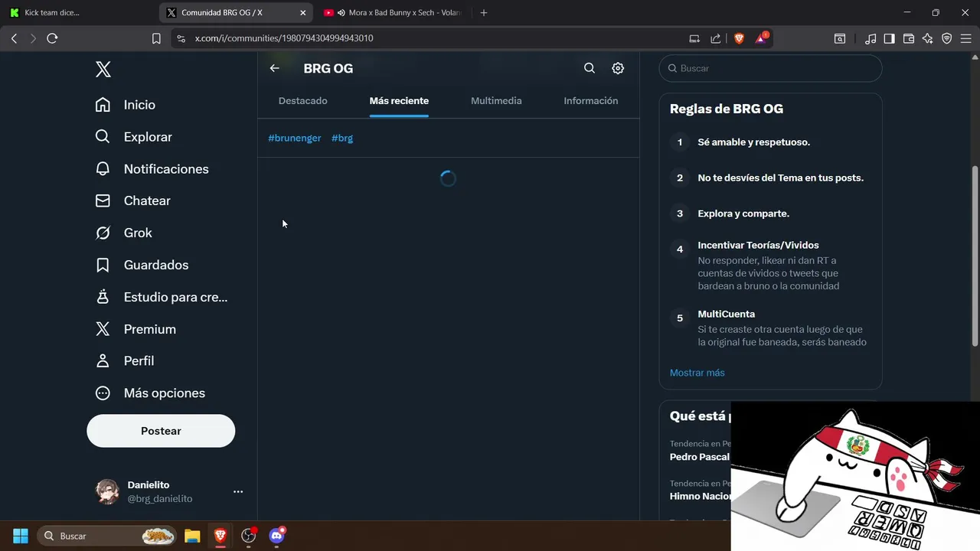
Task: Click the X logo in sidebar
Action: click(x=103, y=70)
